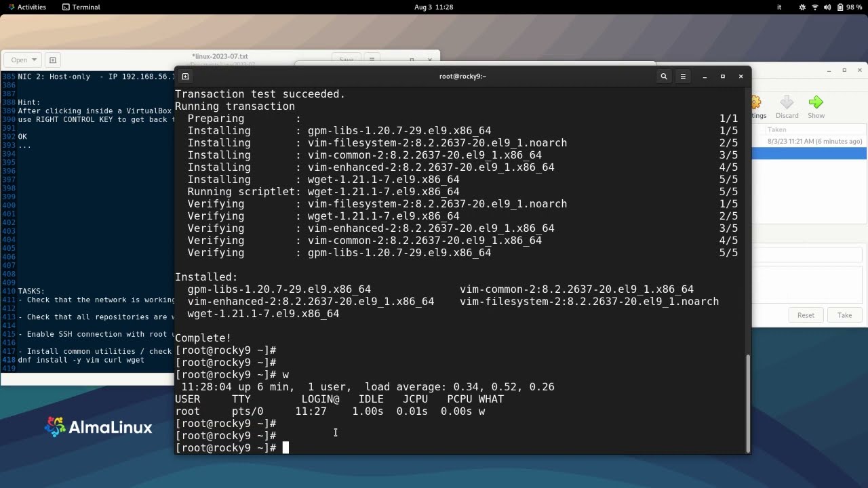This screenshot has height=488, width=868.
Task: Click 'Check that the network is working' line
Action: coord(96,300)
